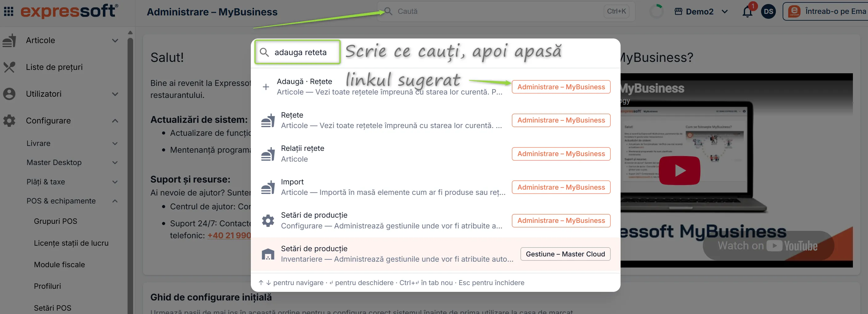
Task: Play the MyBusiness YouTube video
Action: coord(679,171)
